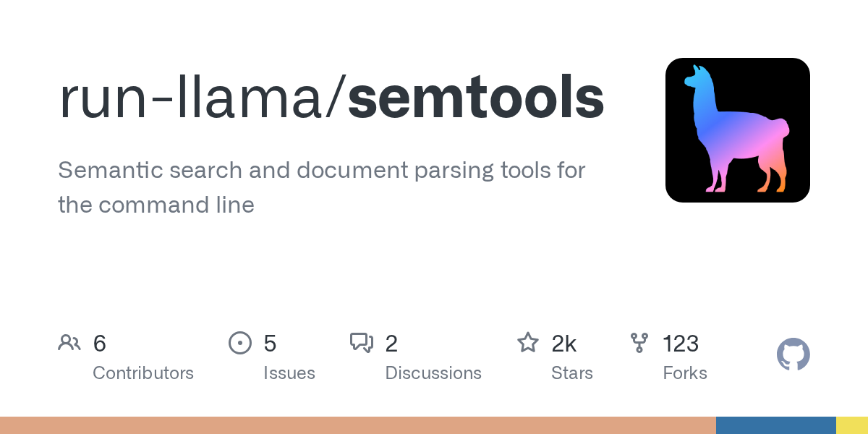Click the Contributors people icon
Viewport: 868px width, 434px height.
pyautogui.click(x=69, y=343)
